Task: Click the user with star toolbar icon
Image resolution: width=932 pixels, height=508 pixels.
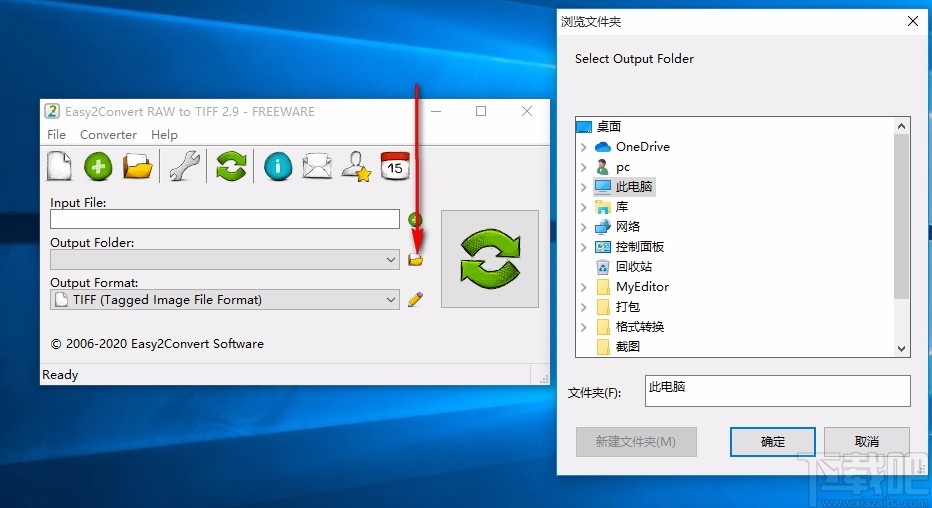Action: (x=356, y=166)
